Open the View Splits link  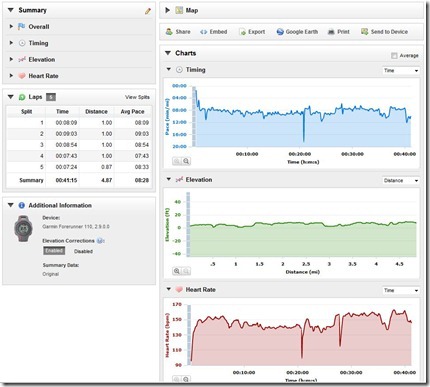(x=137, y=97)
